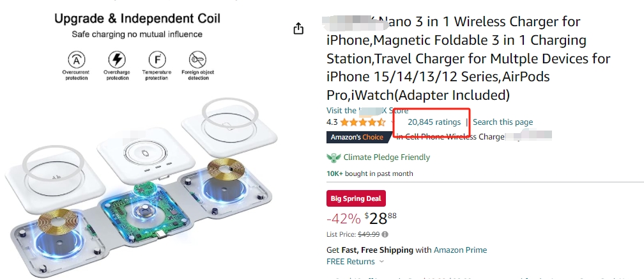Viewport: 644px width, 279px height.
Task: Click the Temperature protection icon
Action: coord(157,60)
